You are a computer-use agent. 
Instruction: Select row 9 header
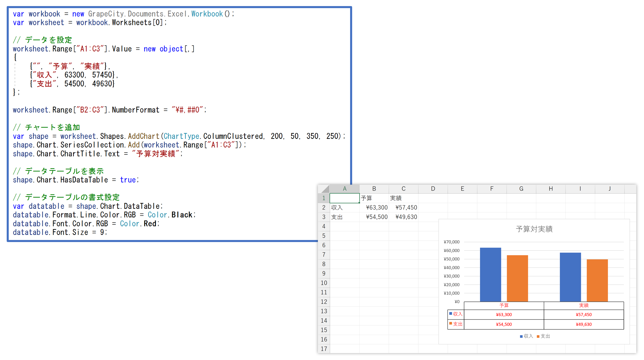pyautogui.click(x=324, y=273)
